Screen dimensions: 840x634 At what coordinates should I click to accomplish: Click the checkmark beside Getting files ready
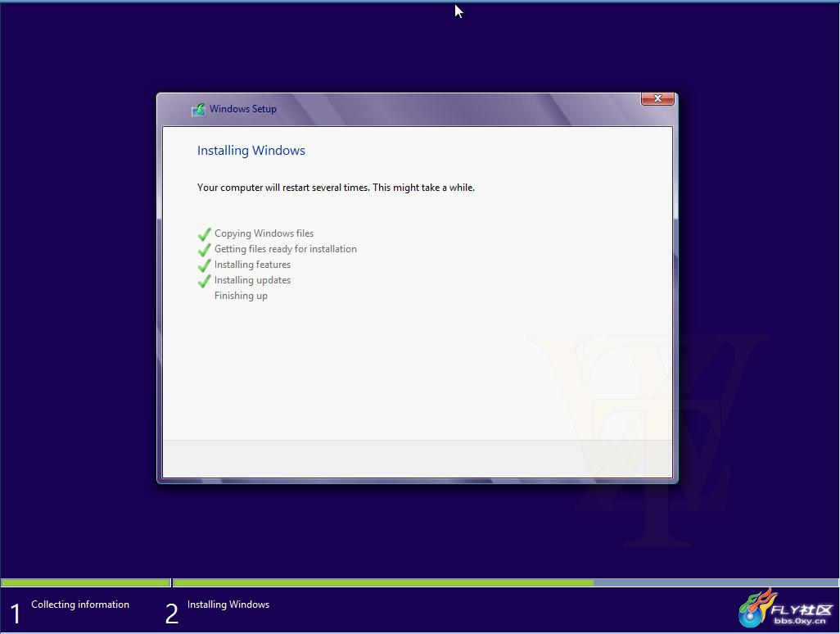click(x=204, y=250)
